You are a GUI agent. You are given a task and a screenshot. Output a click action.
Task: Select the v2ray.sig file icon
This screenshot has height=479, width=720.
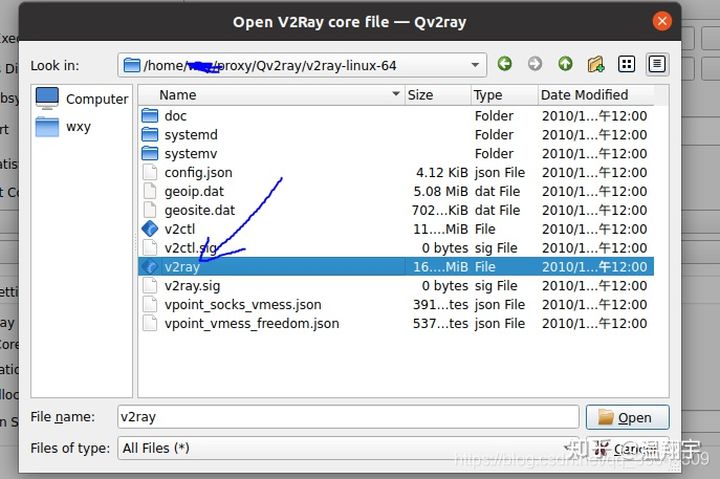[150, 286]
